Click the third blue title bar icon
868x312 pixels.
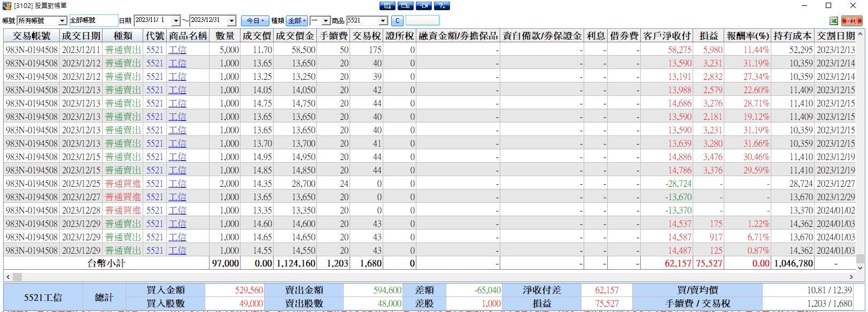pos(424,6)
